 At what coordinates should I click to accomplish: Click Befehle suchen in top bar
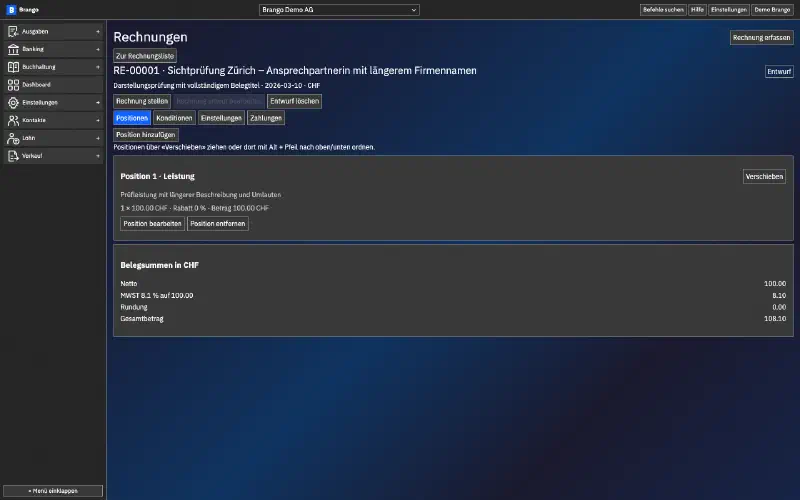pos(663,10)
